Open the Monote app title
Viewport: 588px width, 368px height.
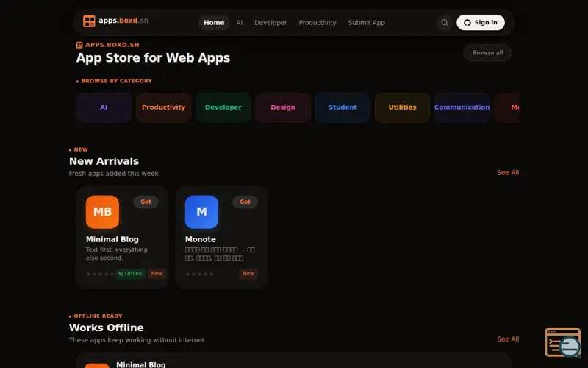[x=200, y=239]
